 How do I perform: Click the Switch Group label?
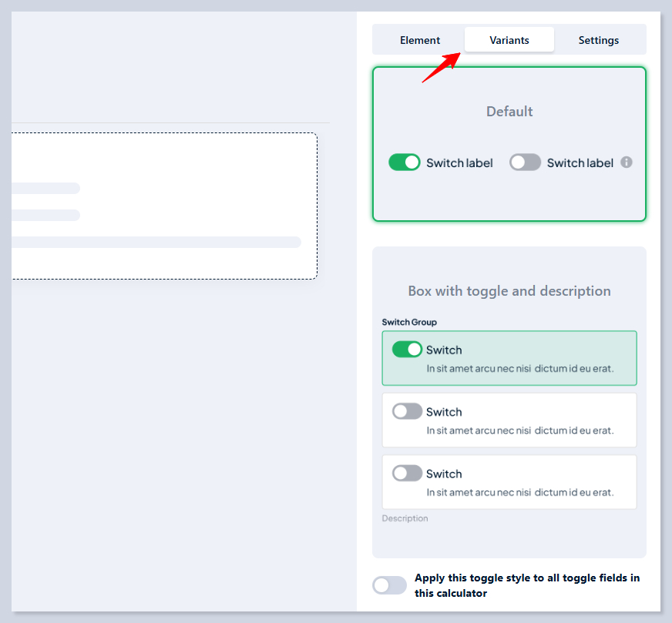point(409,322)
